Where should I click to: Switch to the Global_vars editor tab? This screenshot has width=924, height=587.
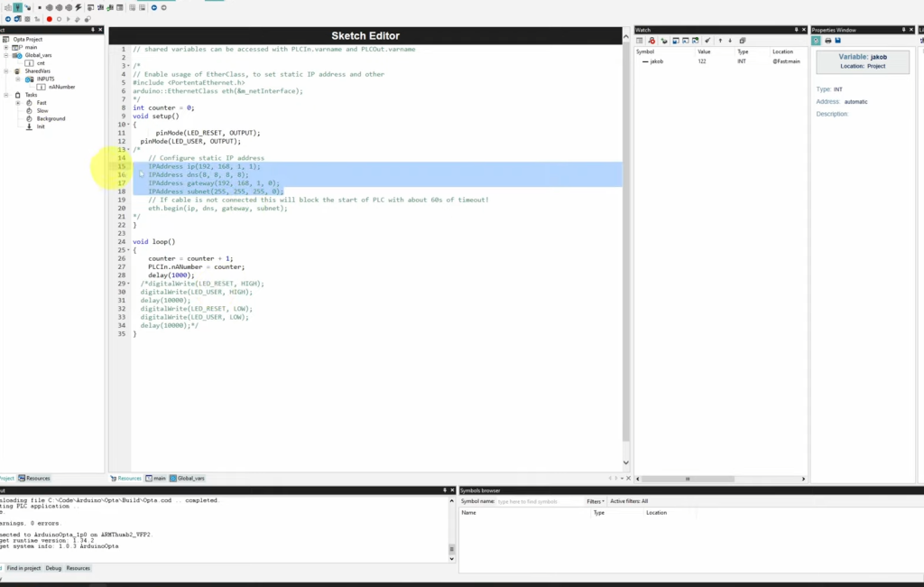pyautogui.click(x=188, y=479)
